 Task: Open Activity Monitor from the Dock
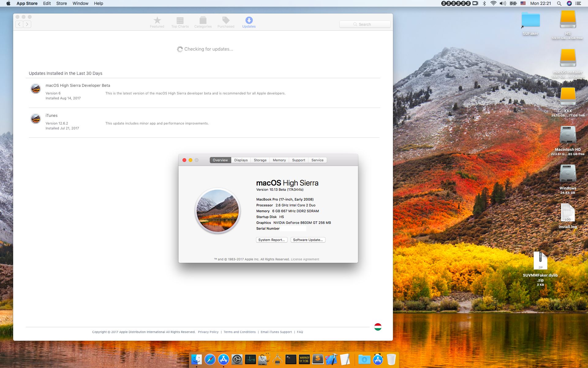pos(251,359)
